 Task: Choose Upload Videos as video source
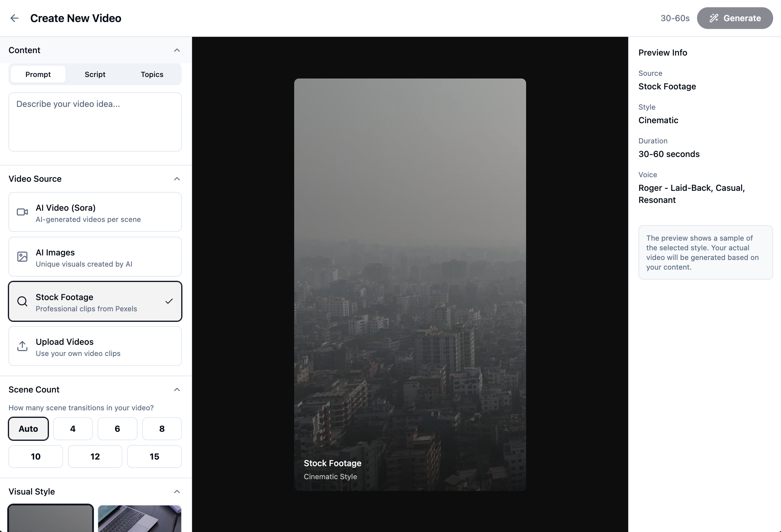pyautogui.click(x=95, y=346)
